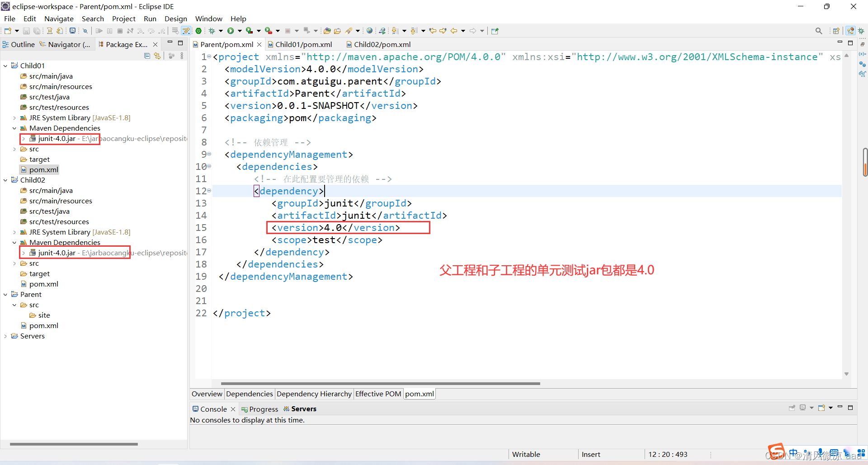Click the Back navigation arrow
The image size is (868, 465).
[x=454, y=31]
